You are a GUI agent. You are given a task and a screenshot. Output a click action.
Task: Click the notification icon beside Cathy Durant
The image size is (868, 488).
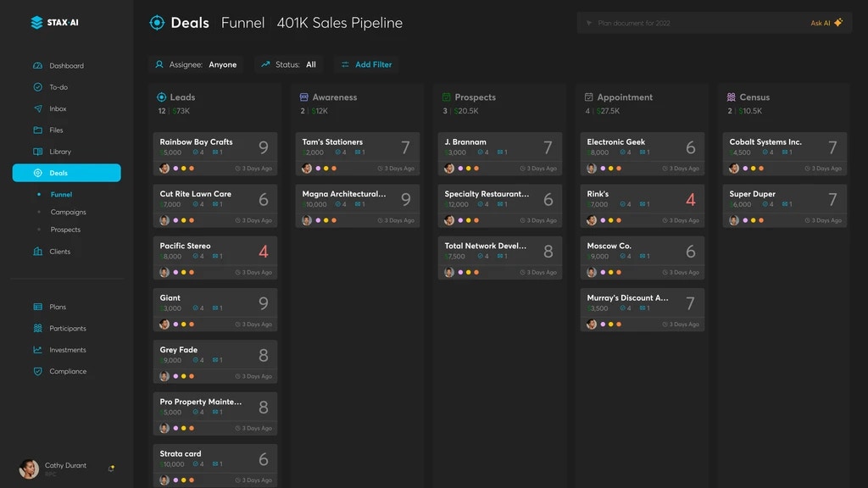coord(111,469)
